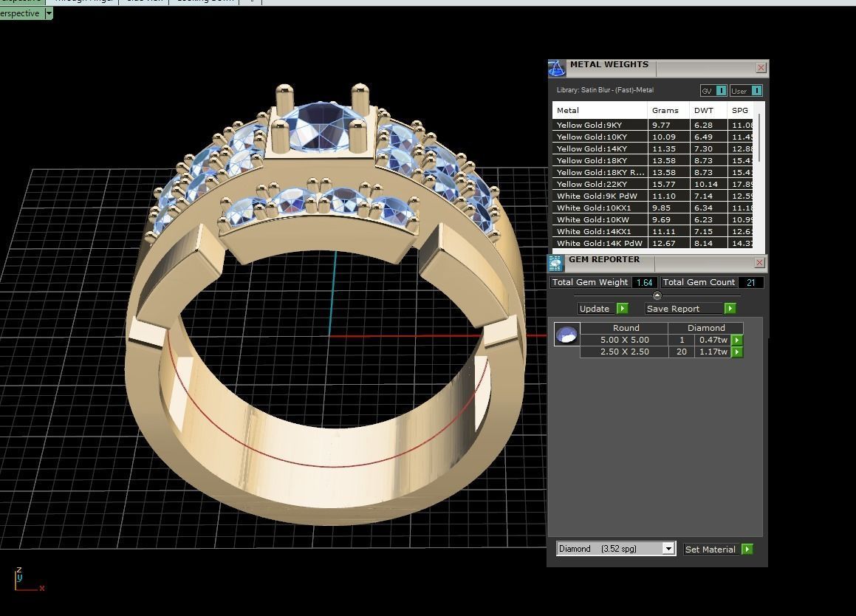Select the White Gold:10KX1 row
This screenshot has height=616, width=856.
(652, 208)
